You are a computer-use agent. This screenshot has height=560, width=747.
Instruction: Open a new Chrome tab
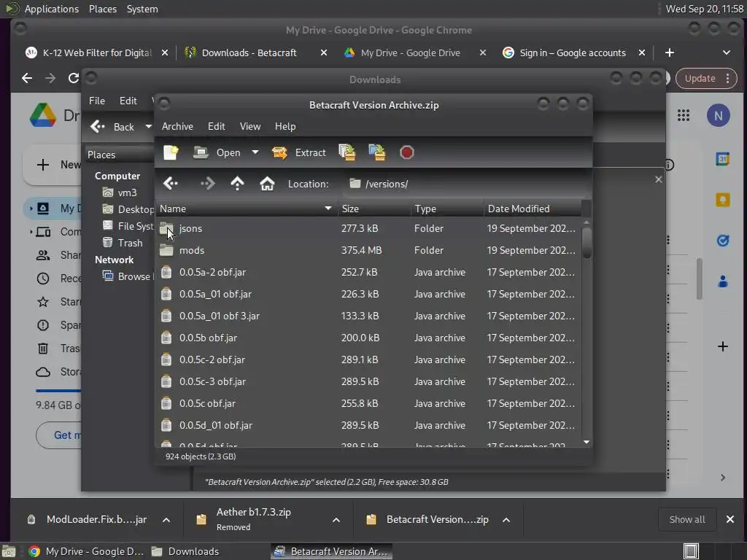tap(670, 52)
